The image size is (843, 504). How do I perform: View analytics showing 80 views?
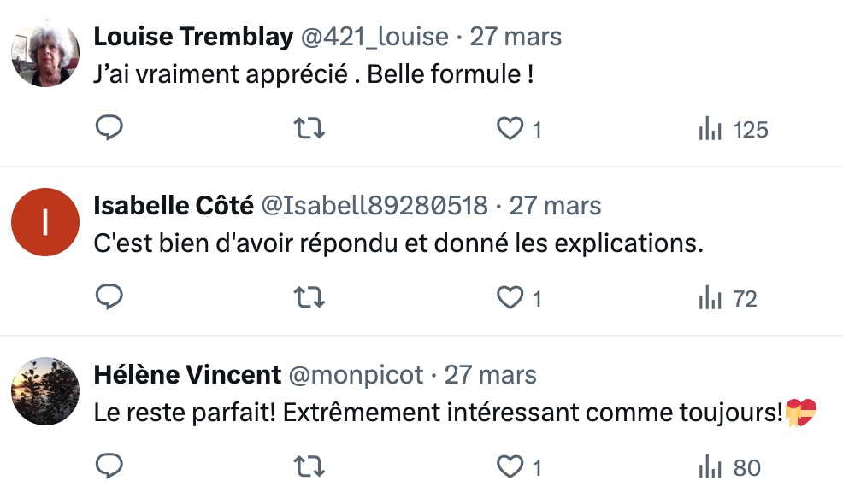[729, 467]
